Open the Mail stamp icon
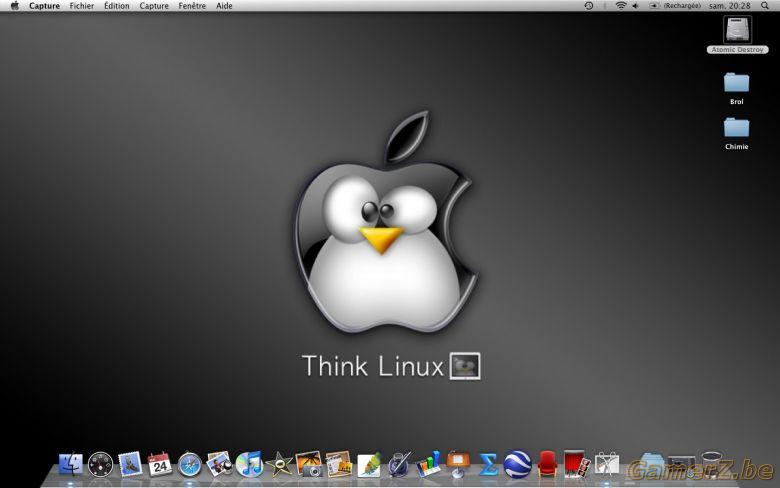 coord(130,464)
